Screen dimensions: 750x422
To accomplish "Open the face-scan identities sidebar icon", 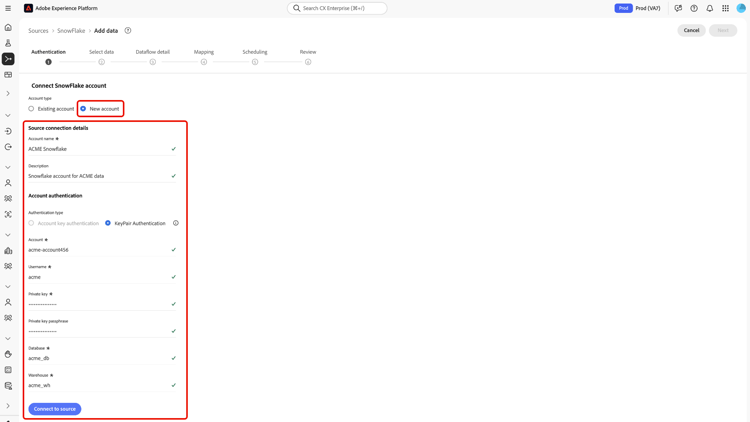I will coord(8,214).
